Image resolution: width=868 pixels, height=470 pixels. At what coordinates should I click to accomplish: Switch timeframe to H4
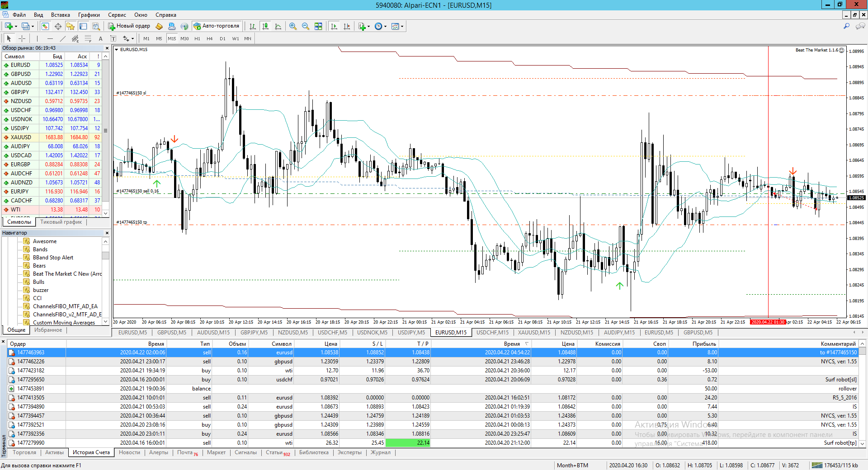pyautogui.click(x=210, y=38)
